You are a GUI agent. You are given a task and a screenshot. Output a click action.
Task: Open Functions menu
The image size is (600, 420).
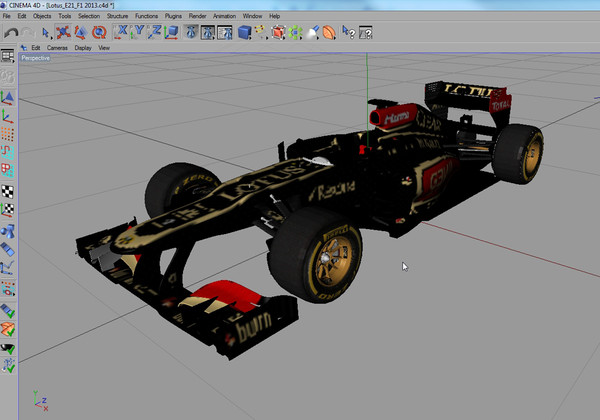click(146, 16)
